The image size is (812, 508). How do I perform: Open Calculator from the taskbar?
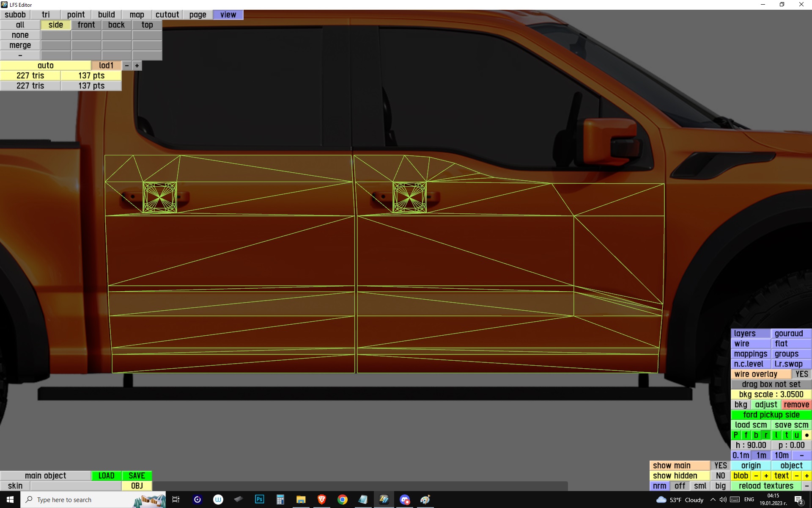click(x=280, y=500)
